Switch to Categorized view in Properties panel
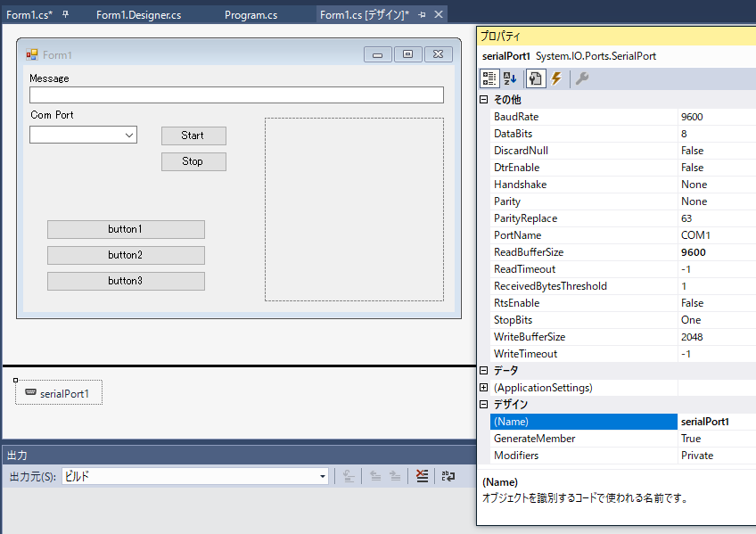 [489, 78]
